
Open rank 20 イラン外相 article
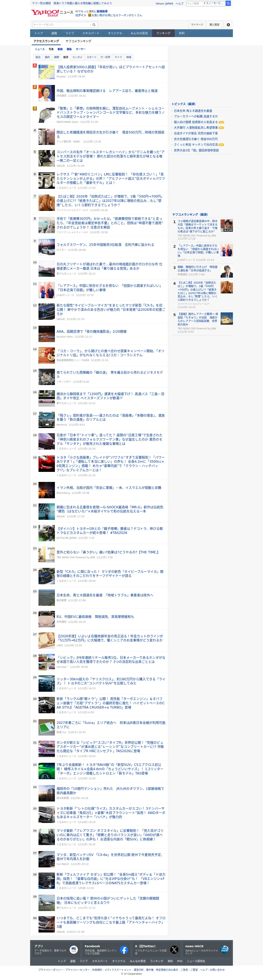(109, 487)
